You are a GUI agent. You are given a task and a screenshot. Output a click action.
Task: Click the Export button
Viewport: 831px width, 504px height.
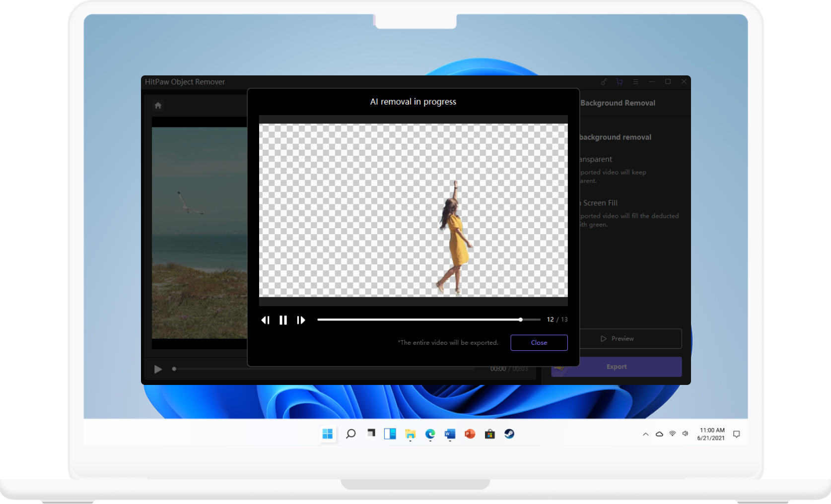point(616,367)
